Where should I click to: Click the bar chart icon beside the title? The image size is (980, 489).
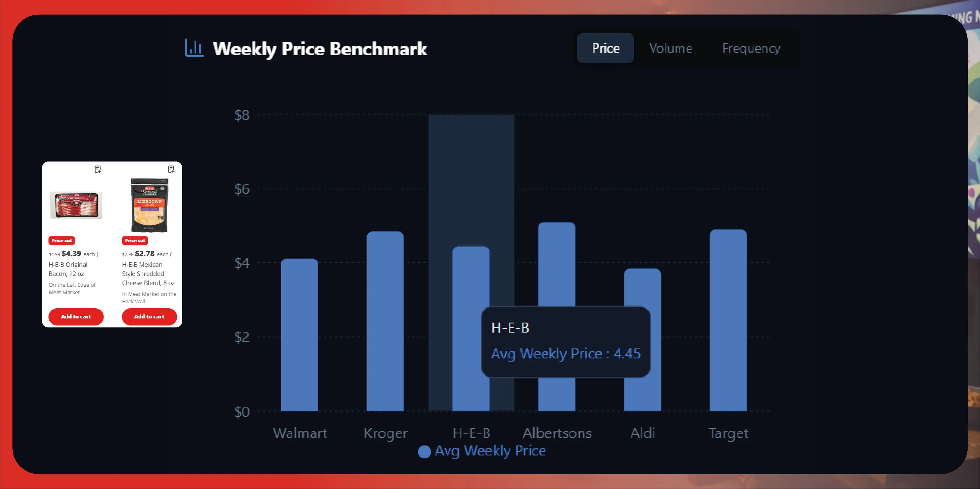tap(194, 48)
